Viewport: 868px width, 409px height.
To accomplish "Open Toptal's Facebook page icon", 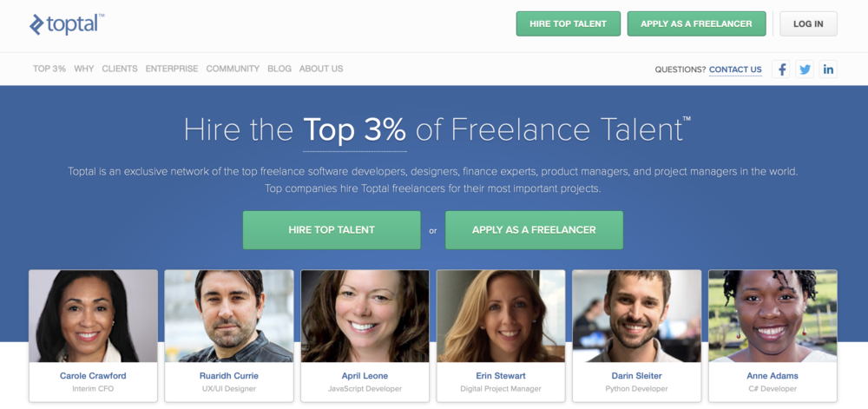I will [x=781, y=69].
